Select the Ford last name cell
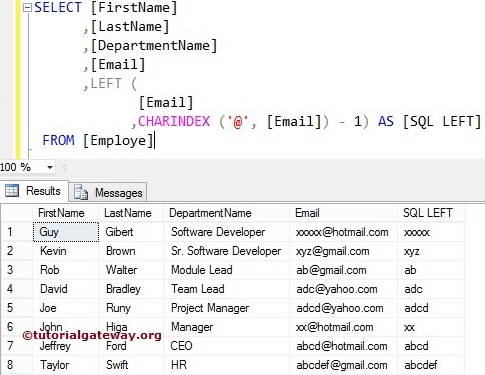485x375 pixels. pos(131,346)
